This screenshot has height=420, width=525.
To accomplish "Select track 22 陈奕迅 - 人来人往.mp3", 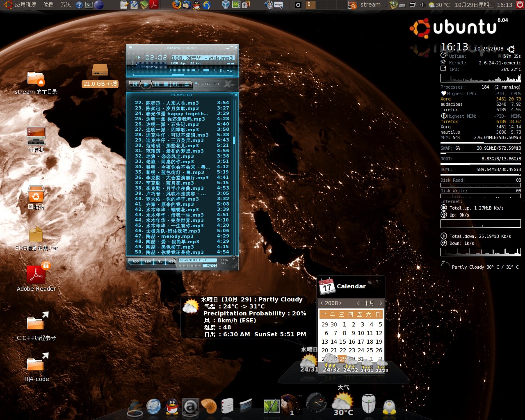I will click(x=182, y=103).
